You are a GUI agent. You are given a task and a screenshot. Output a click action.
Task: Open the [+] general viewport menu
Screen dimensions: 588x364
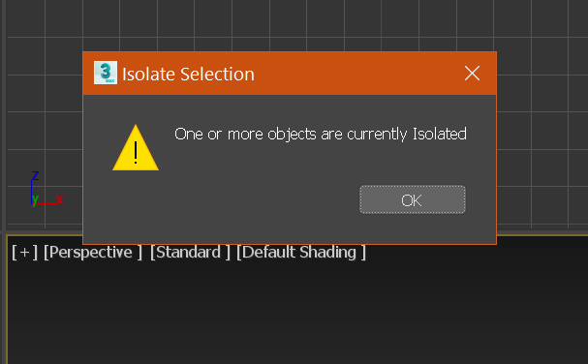tap(25, 252)
